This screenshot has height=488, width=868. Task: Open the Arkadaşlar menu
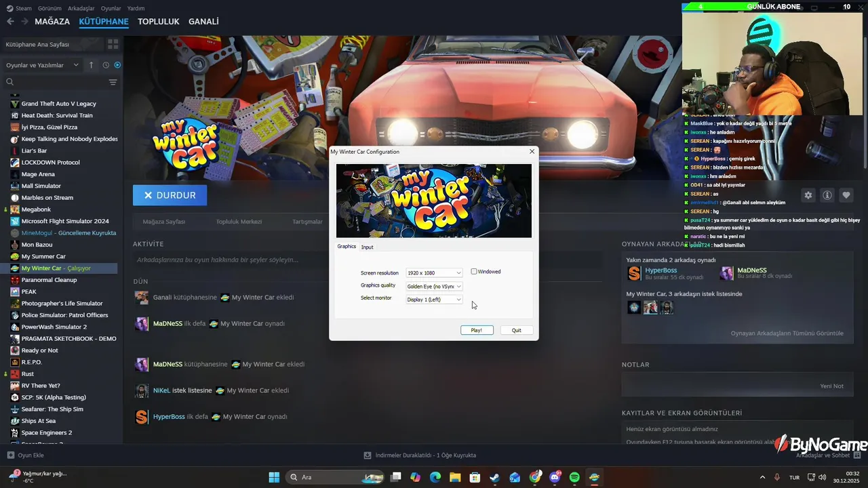81,8
